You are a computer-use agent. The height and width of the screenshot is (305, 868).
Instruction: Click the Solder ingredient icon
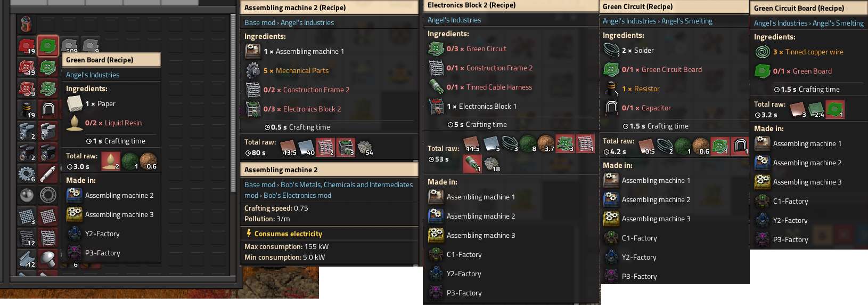click(x=611, y=50)
